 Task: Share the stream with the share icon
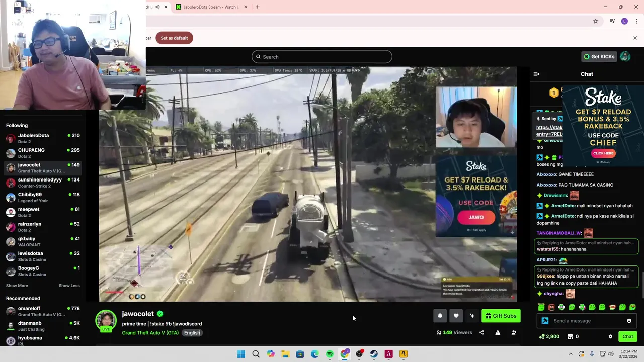(481, 332)
